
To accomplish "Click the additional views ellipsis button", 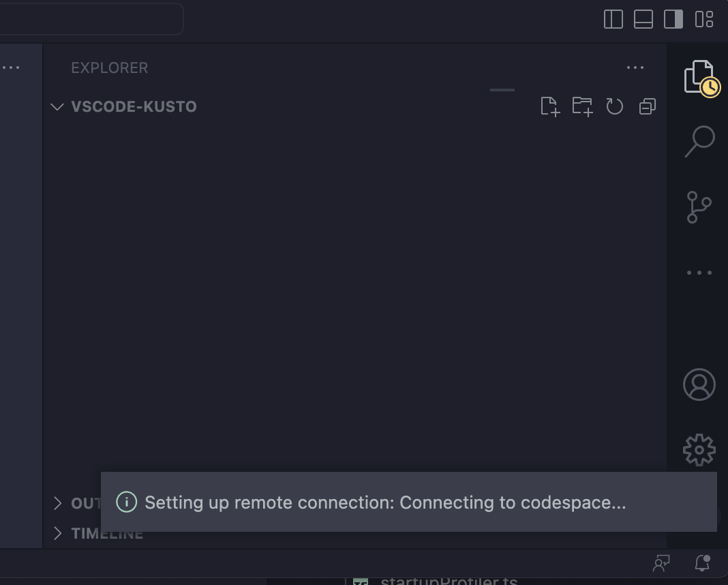I will click(x=698, y=272).
